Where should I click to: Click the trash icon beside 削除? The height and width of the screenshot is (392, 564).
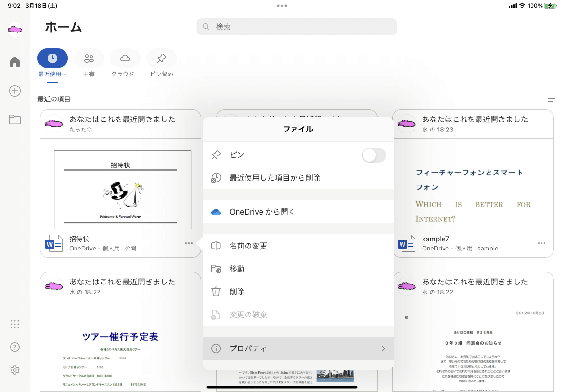point(216,292)
